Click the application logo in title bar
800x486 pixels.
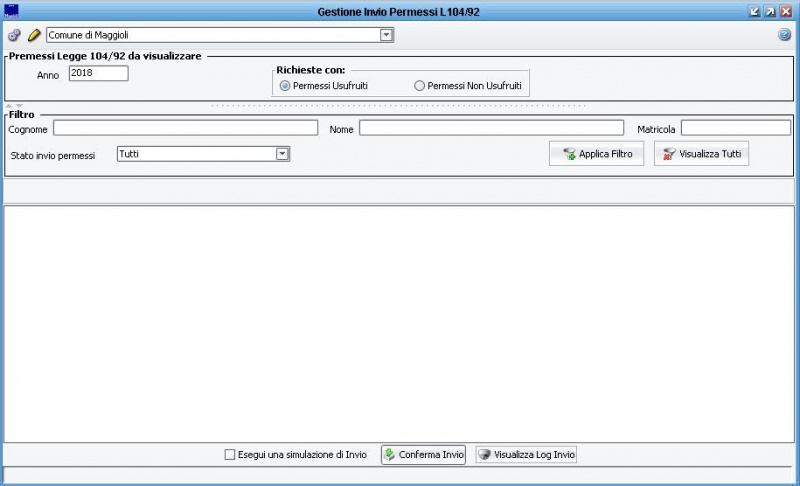(11, 11)
